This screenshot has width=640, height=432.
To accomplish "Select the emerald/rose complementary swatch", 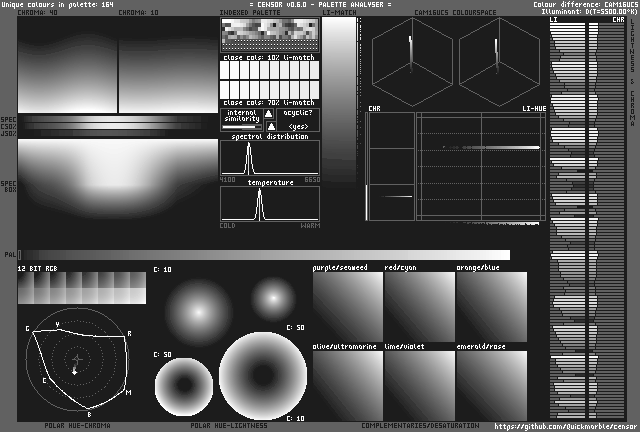I will click(491, 385).
